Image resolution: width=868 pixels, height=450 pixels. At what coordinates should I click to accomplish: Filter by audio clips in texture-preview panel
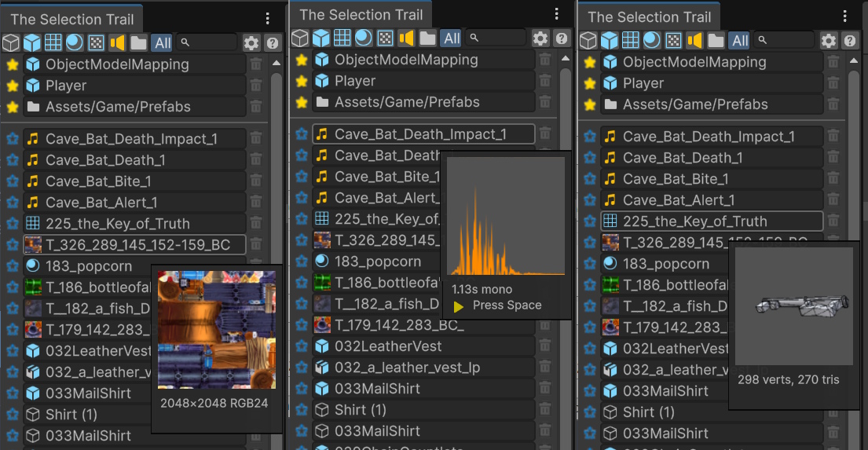tap(117, 42)
